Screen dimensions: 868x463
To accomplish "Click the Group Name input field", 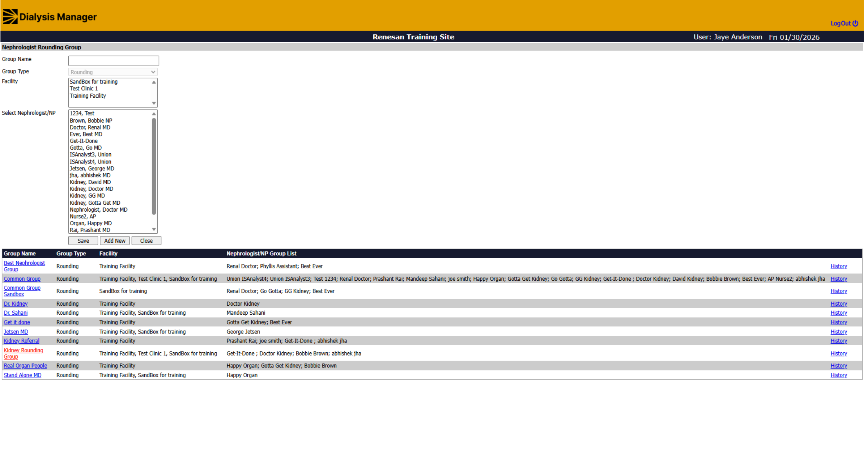I will point(114,60).
